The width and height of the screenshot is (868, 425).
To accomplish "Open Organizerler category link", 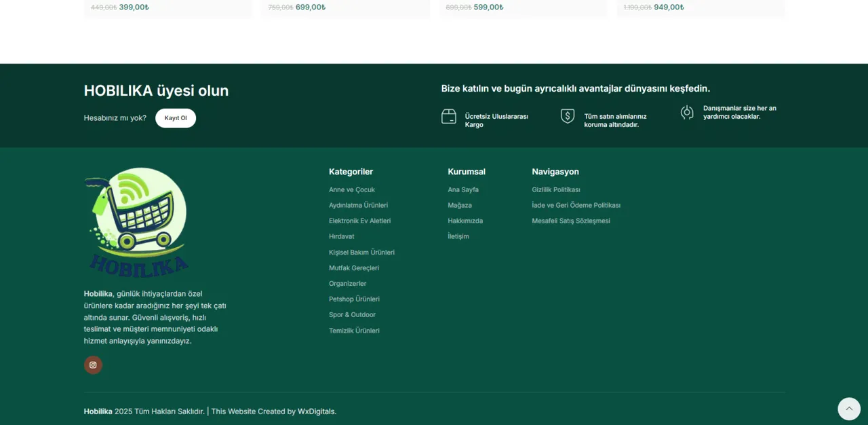I will click(348, 284).
